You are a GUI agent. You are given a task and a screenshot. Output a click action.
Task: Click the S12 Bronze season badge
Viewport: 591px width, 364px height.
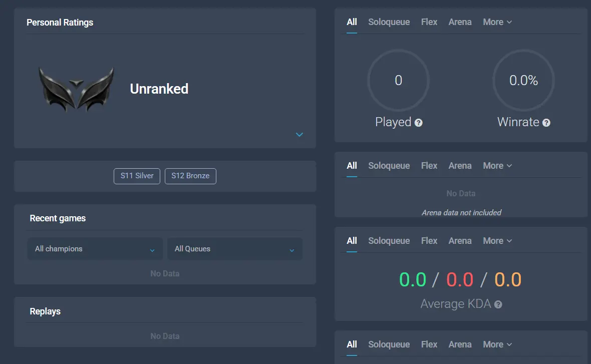click(x=190, y=176)
